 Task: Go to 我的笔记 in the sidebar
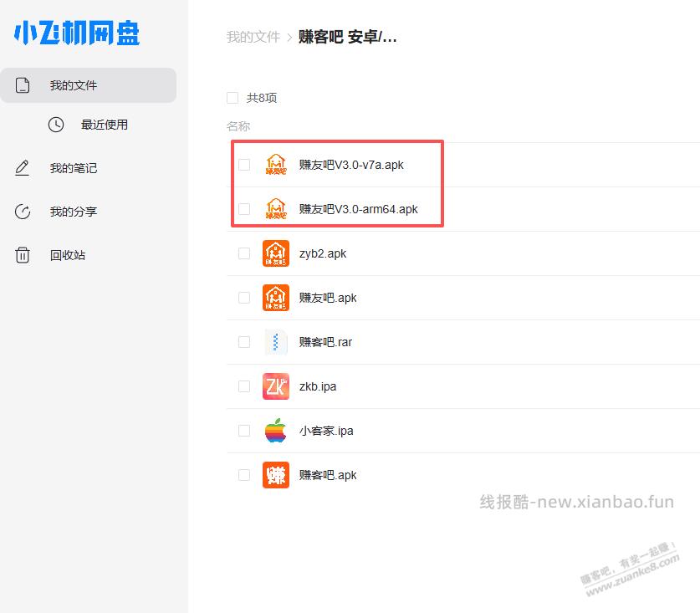74,168
